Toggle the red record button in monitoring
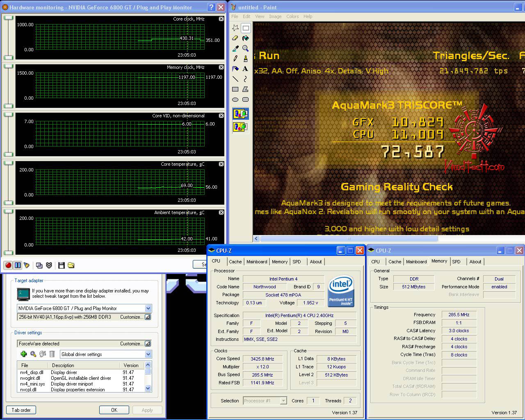This screenshot has height=420, width=525. (8, 265)
